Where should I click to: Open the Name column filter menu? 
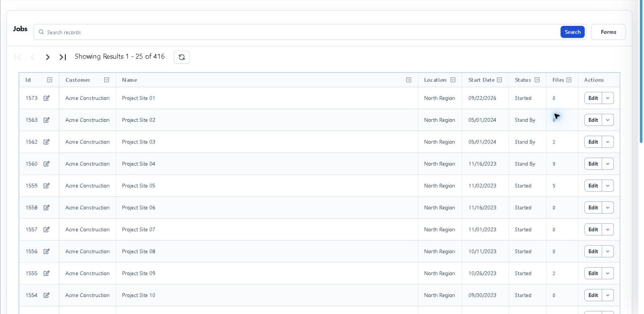[409, 80]
